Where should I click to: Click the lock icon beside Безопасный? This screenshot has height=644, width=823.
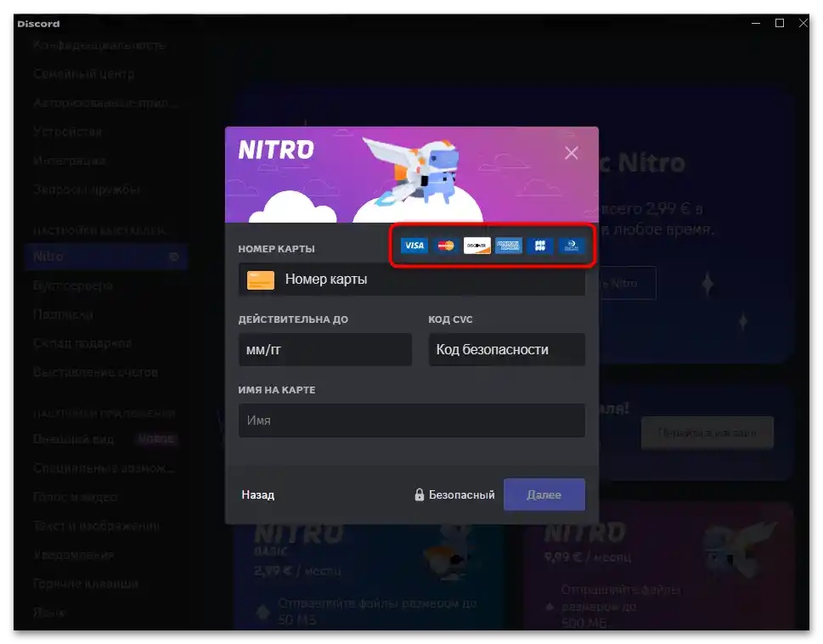coord(419,494)
